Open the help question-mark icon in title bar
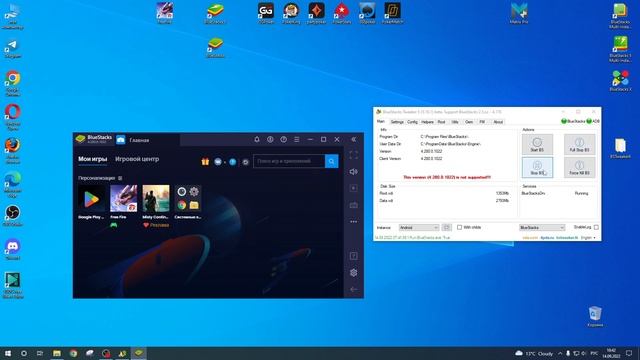Screen dimensions: 640x360 283,140
